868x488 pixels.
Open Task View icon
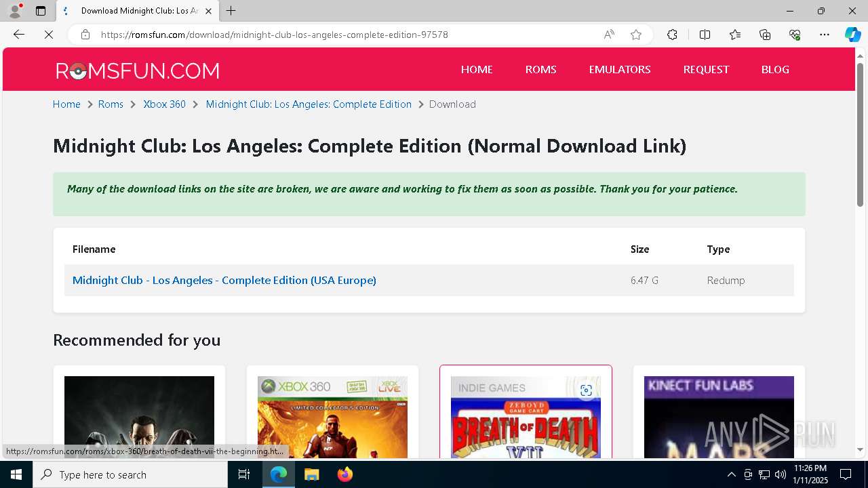pyautogui.click(x=244, y=474)
